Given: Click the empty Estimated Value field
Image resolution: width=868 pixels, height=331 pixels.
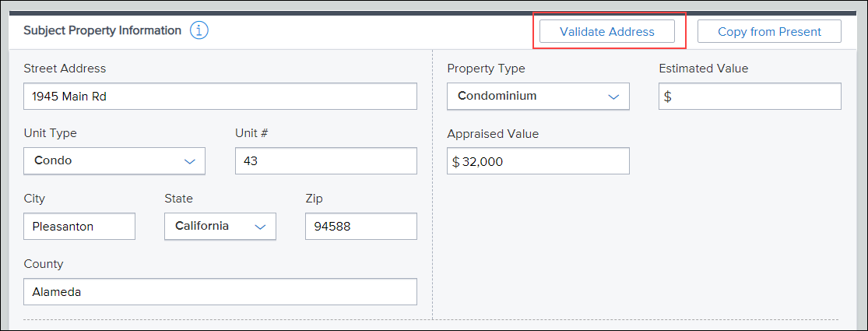Looking at the screenshot, I should point(750,97).
